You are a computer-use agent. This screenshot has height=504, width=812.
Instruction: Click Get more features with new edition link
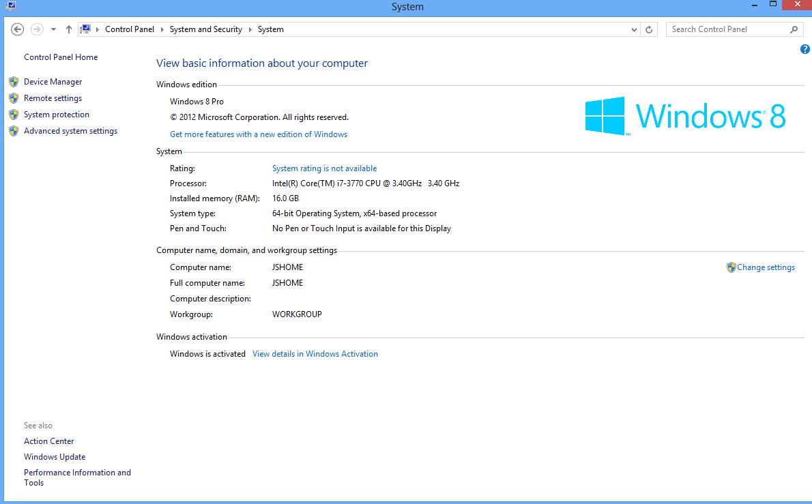pyautogui.click(x=259, y=134)
